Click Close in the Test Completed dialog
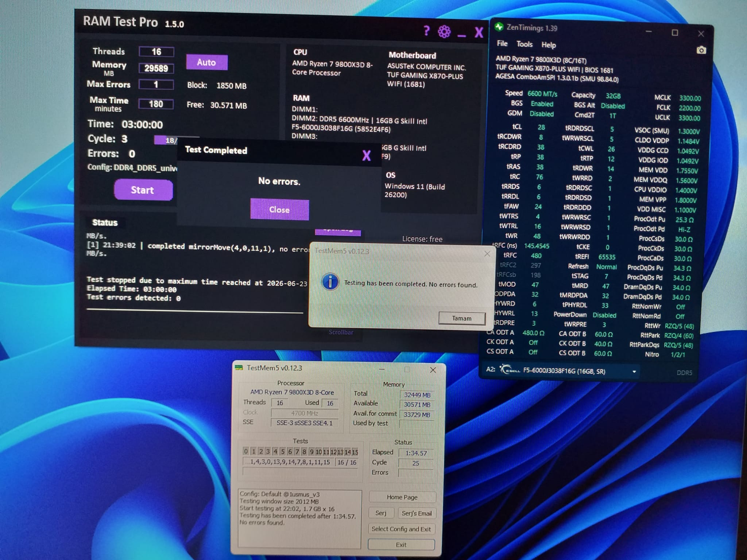 279,210
